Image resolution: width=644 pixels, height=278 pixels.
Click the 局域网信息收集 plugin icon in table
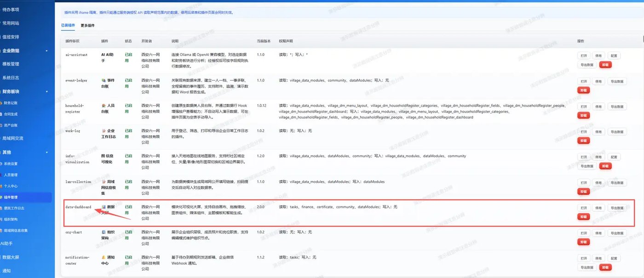click(103, 182)
